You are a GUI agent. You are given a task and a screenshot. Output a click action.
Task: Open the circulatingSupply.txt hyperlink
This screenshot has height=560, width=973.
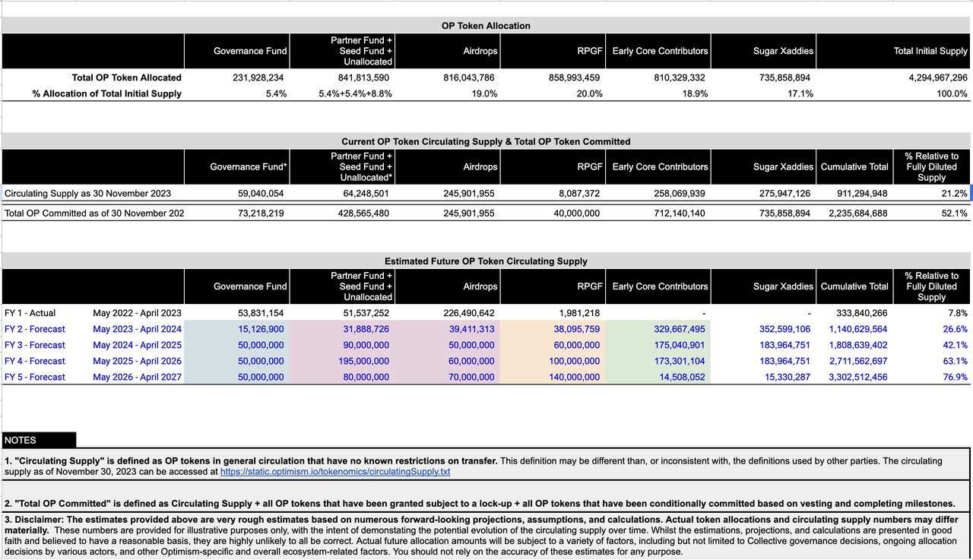click(335, 472)
